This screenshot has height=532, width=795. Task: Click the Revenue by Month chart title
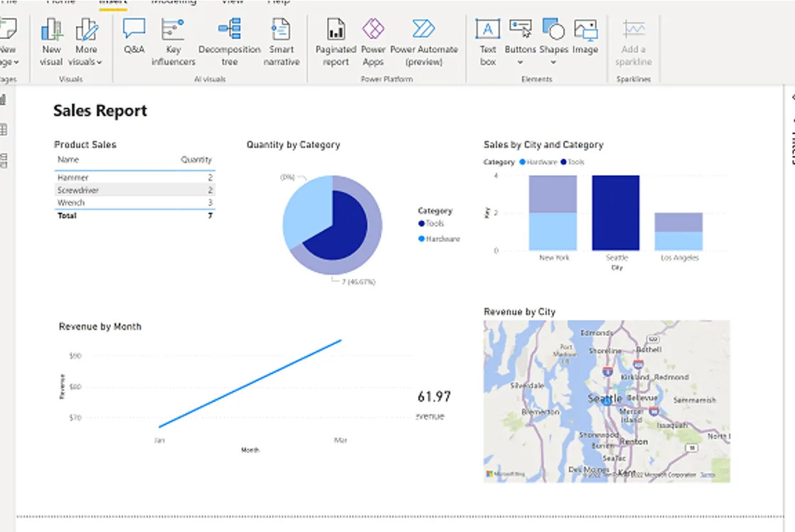[x=100, y=326]
